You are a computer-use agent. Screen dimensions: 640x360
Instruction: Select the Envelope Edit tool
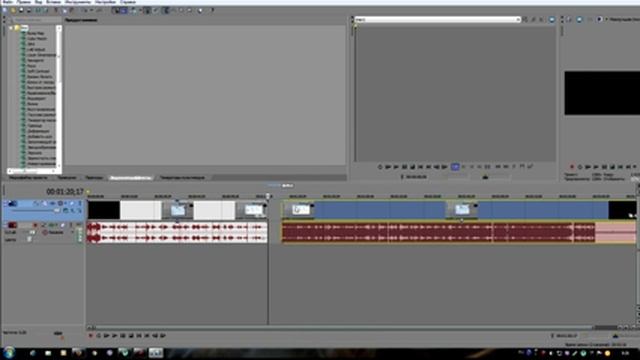point(173,10)
